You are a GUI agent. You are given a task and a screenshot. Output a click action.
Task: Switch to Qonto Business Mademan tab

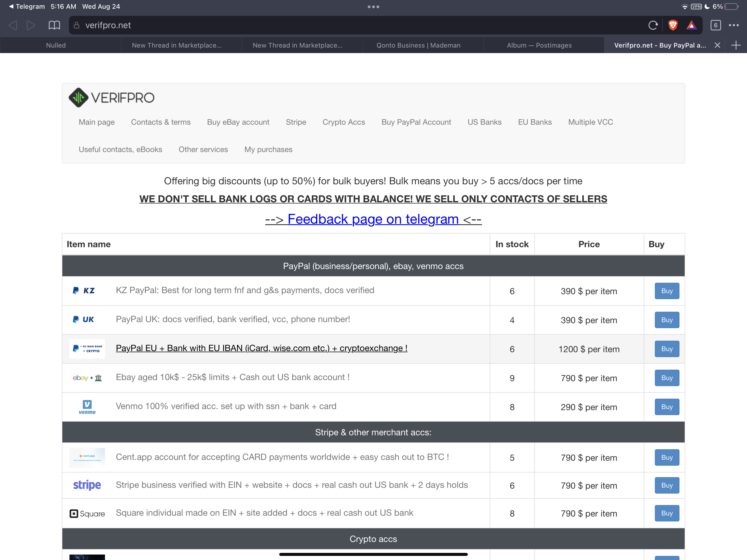pos(418,45)
